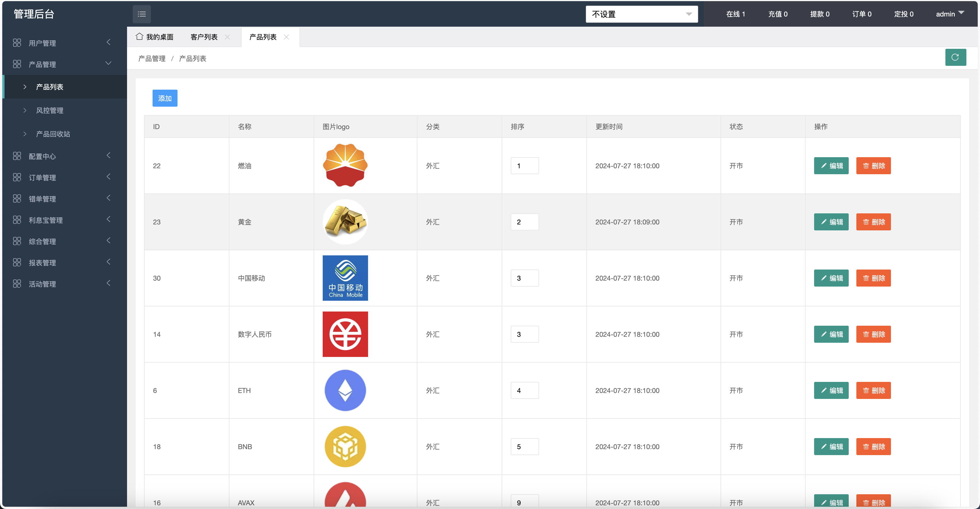Click the 活动管理 sidebar icon
Viewport: 980px width, 509px height.
(x=17, y=283)
